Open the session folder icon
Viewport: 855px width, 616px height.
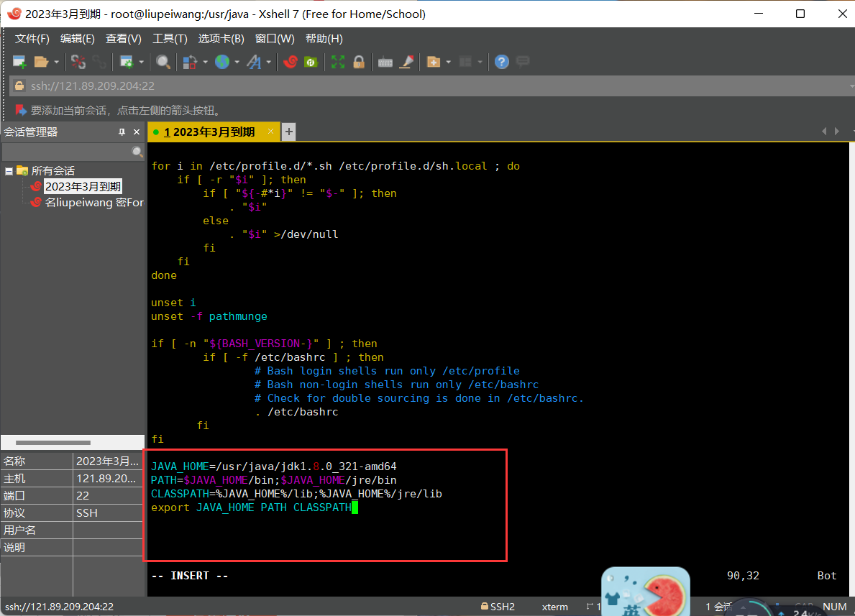click(x=42, y=62)
